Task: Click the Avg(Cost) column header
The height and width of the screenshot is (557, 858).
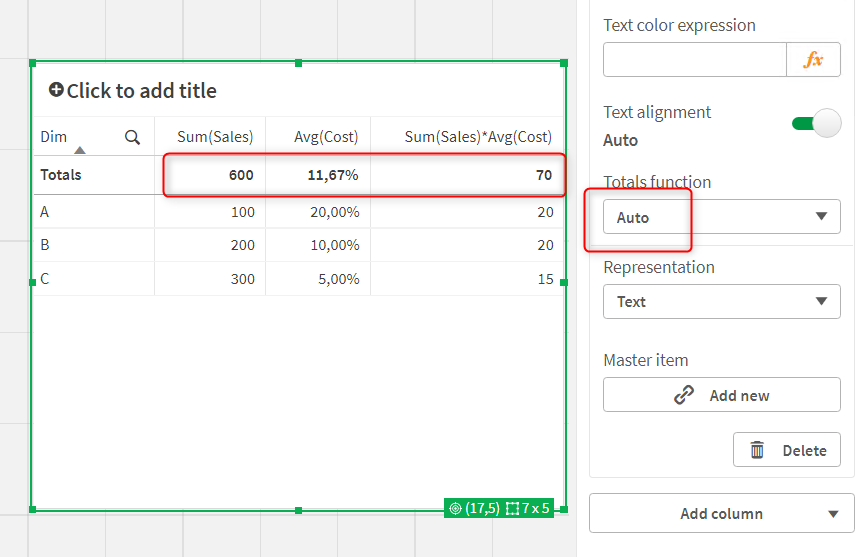Action: coord(326,137)
